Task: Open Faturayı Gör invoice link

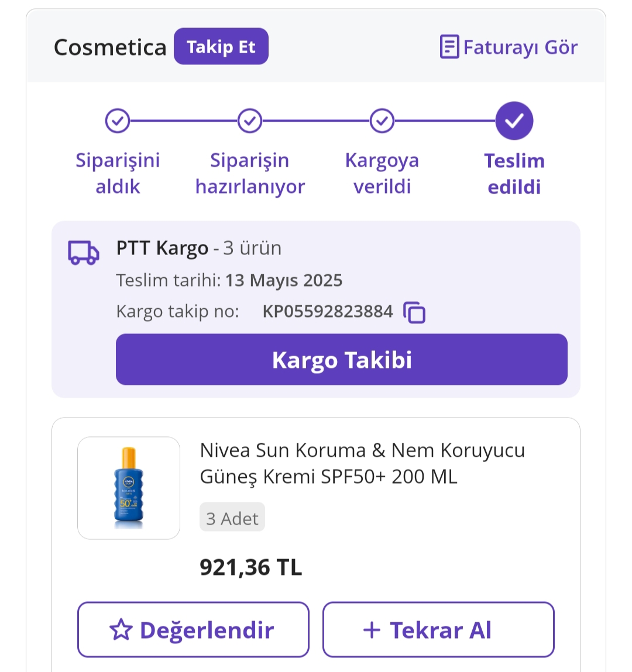Action: 509,47
